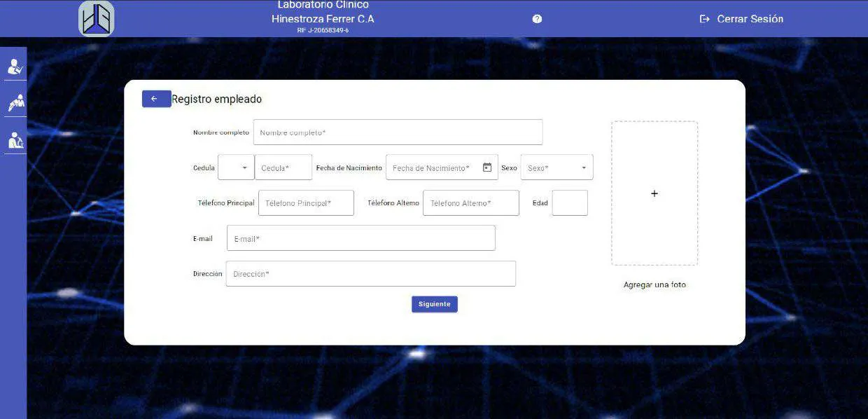
Task: Click the Cerrar Sesión link
Action: click(x=750, y=19)
